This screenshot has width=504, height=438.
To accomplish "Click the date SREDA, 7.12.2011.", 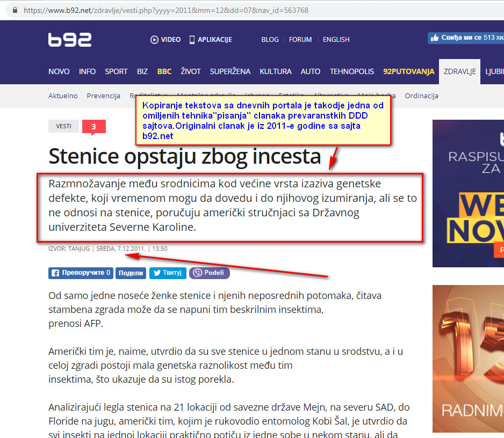I will click(x=121, y=249).
